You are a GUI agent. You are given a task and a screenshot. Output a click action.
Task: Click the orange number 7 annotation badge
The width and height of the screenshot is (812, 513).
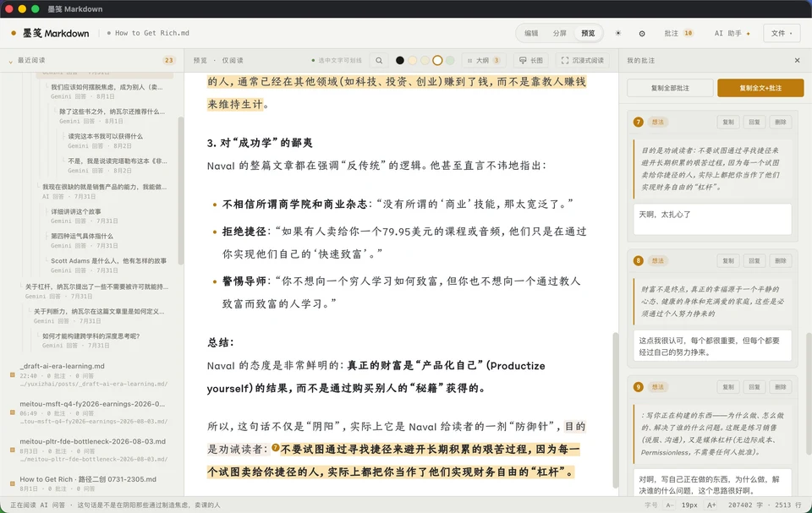(x=638, y=123)
